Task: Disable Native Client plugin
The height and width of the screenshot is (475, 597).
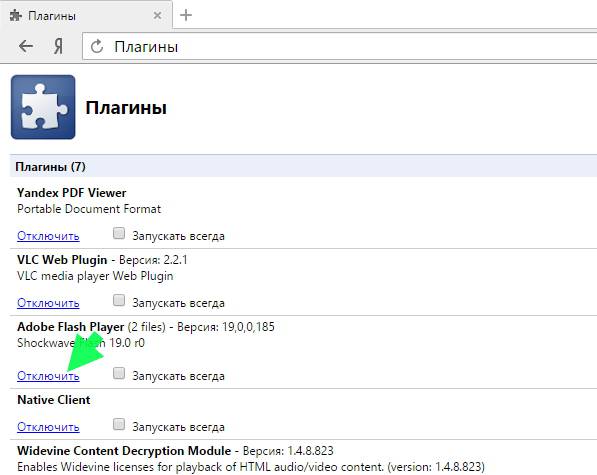Action: pos(48,427)
